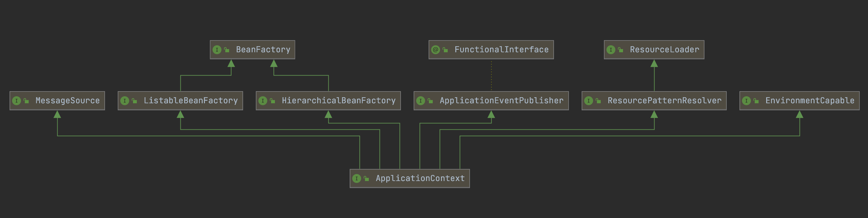Click the interface icon on ResourceLoader node
This screenshot has width=868, height=218.
pos(611,50)
